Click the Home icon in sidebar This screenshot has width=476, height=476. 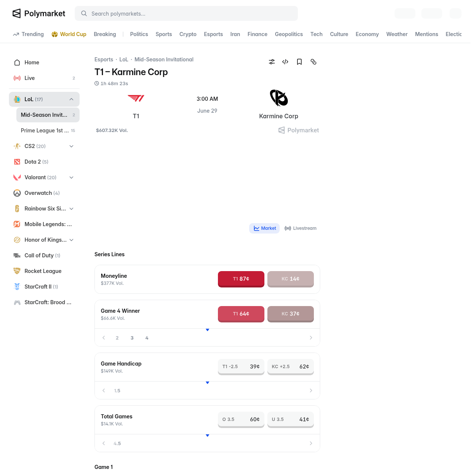click(x=17, y=62)
